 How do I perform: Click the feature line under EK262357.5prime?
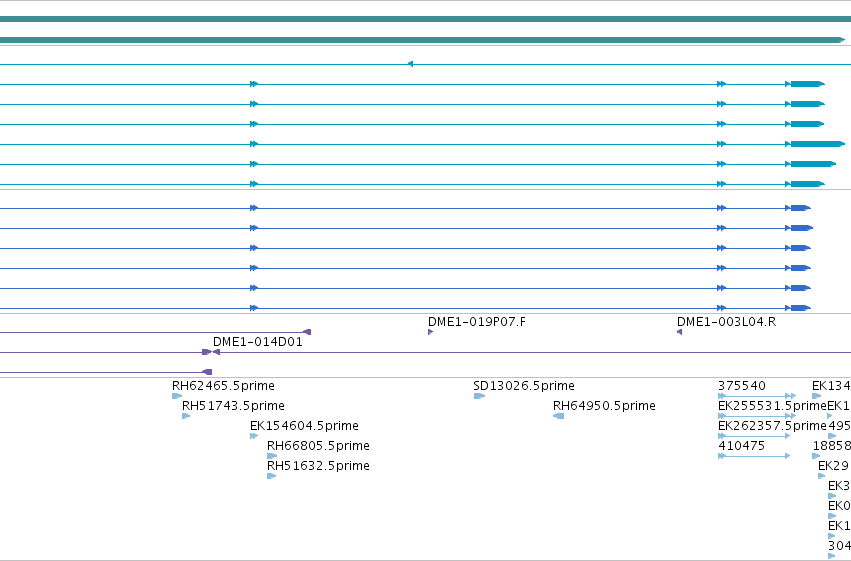[754, 436]
